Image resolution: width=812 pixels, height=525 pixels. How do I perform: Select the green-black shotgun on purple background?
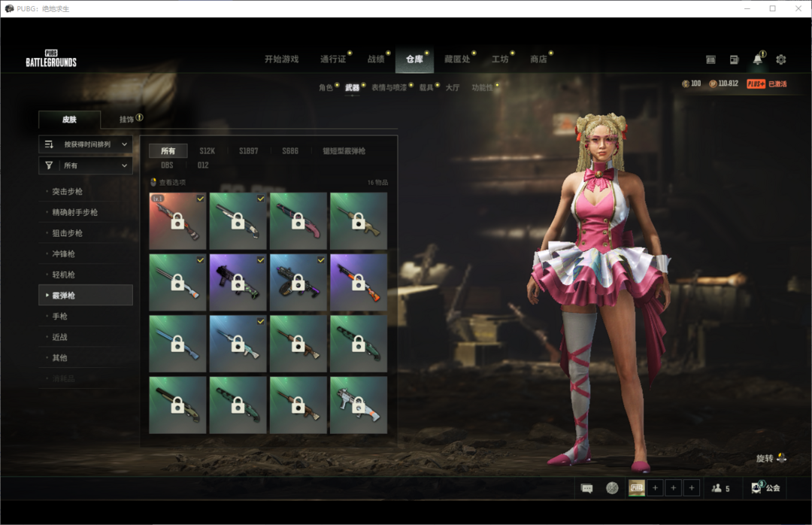point(238,283)
